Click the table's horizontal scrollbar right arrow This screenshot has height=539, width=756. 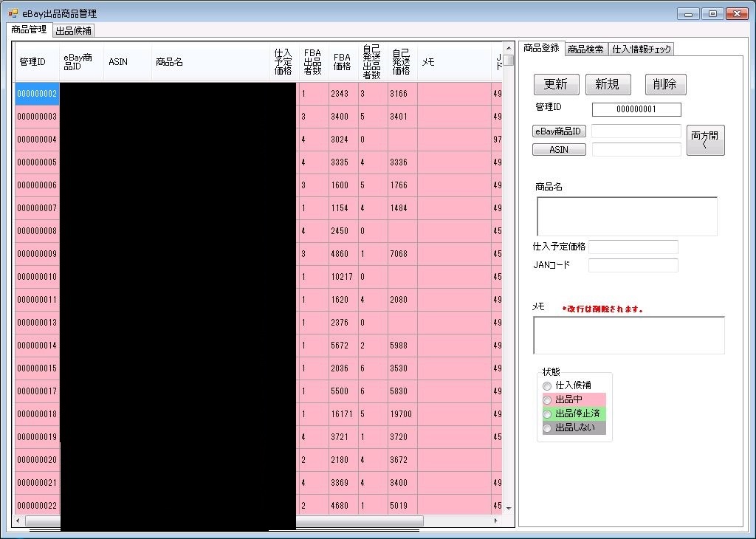pyautogui.click(x=496, y=521)
